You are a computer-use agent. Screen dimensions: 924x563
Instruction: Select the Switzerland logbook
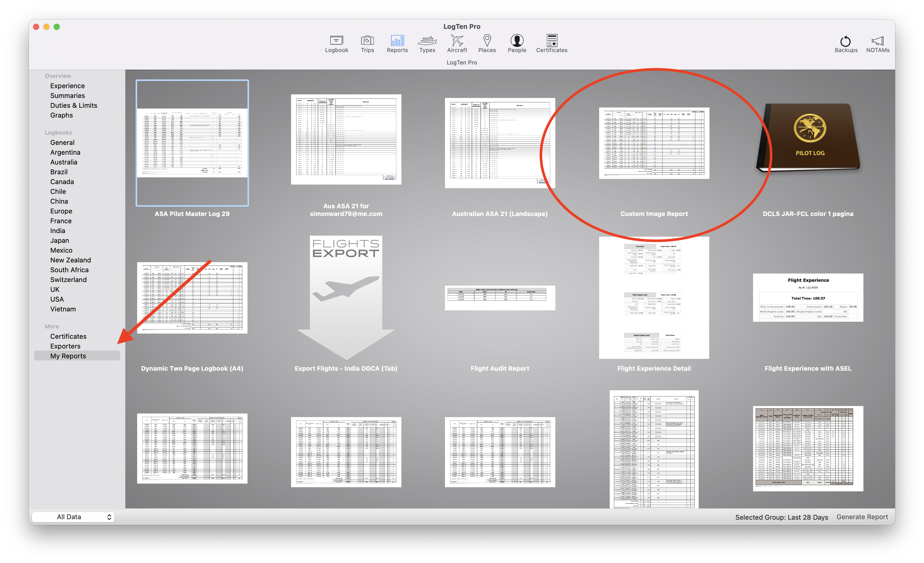(68, 280)
